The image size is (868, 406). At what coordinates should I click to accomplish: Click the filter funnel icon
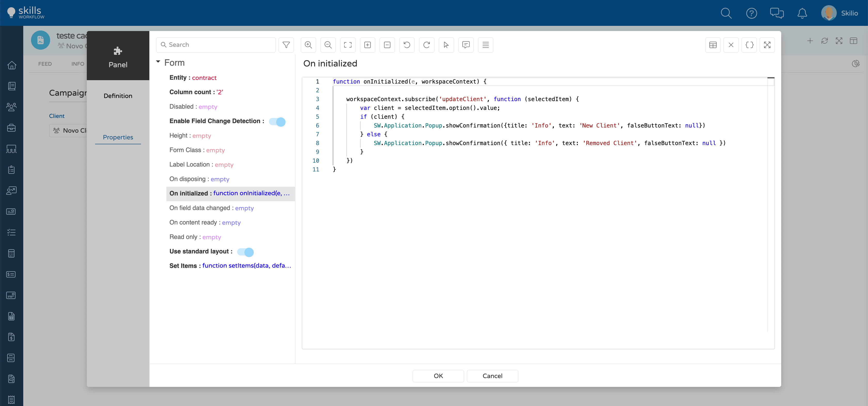(286, 45)
